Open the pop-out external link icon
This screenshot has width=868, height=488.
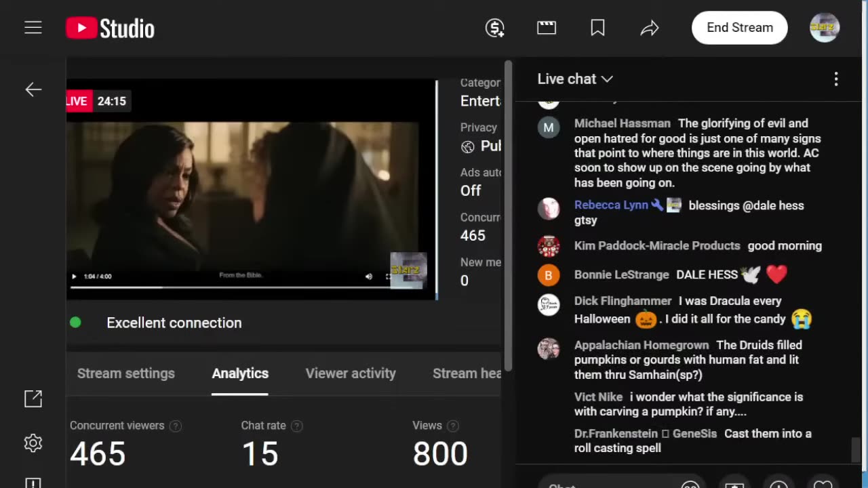point(33,399)
